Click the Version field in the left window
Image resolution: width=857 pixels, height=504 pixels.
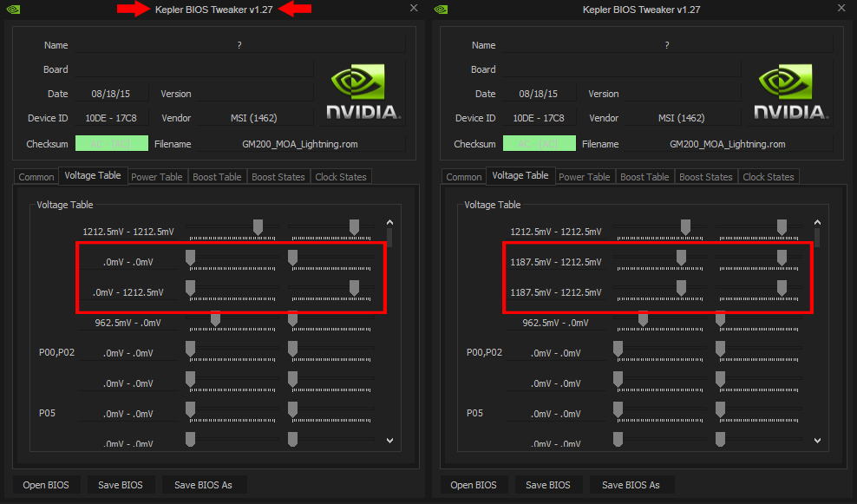(255, 94)
